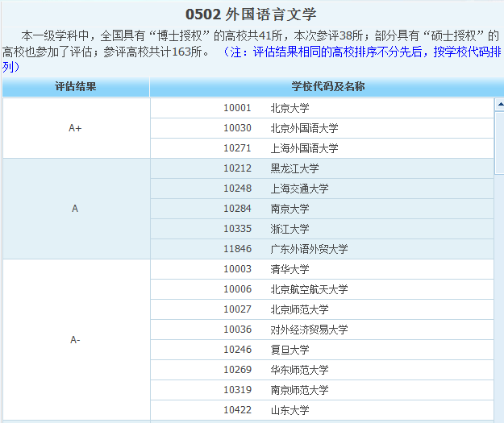Select 上海交通大学 in the list
Viewport: 504px width, 423px height.
(x=299, y=189)
